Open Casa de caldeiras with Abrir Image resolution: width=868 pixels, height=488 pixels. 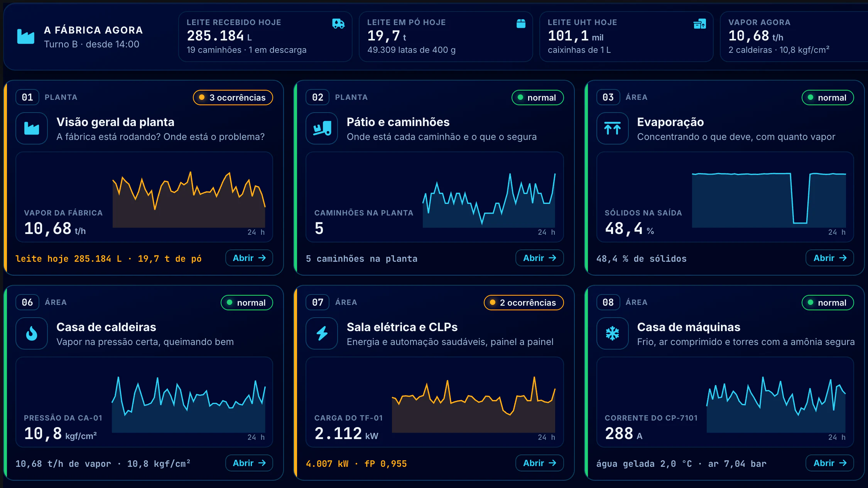(x=249, y=463)
